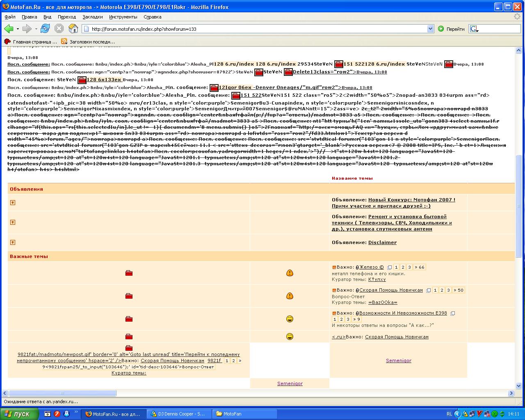Open the Google search engine icon

[x=474, y=29]
